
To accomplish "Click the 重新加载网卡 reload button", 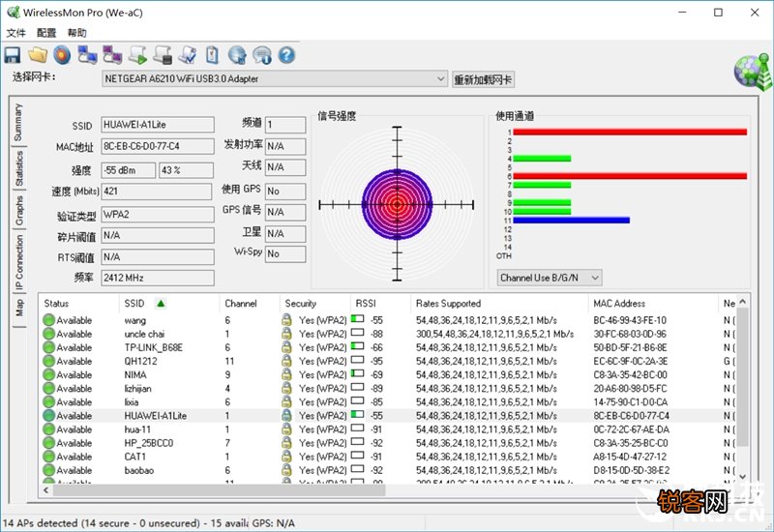I will (483, 79).
